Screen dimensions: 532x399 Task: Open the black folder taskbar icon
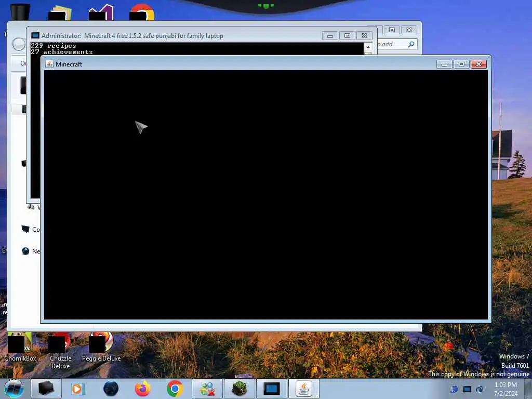[46, 389]
